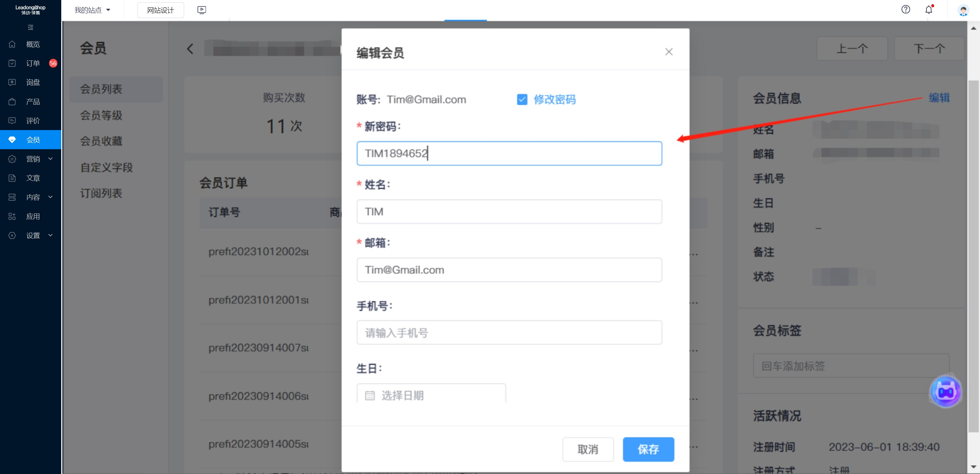This screenshot has height=474, width=980.
Task: Go back using the left arrow
Action: 190,49
